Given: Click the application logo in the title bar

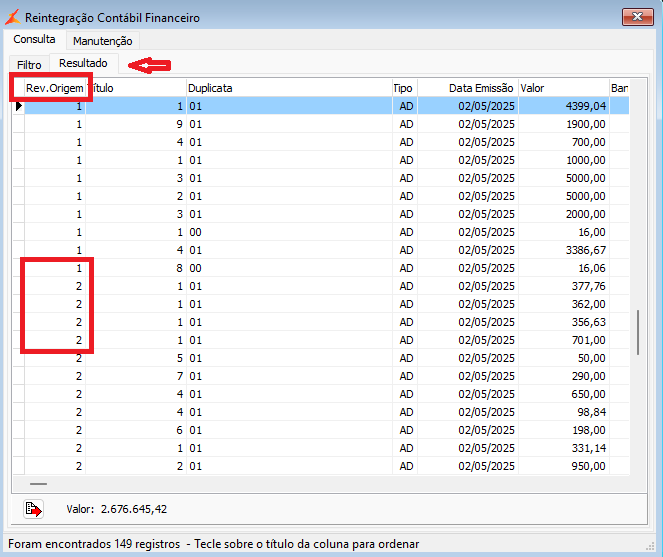Looking at the screenshot, I should click(x=13, y=17).
